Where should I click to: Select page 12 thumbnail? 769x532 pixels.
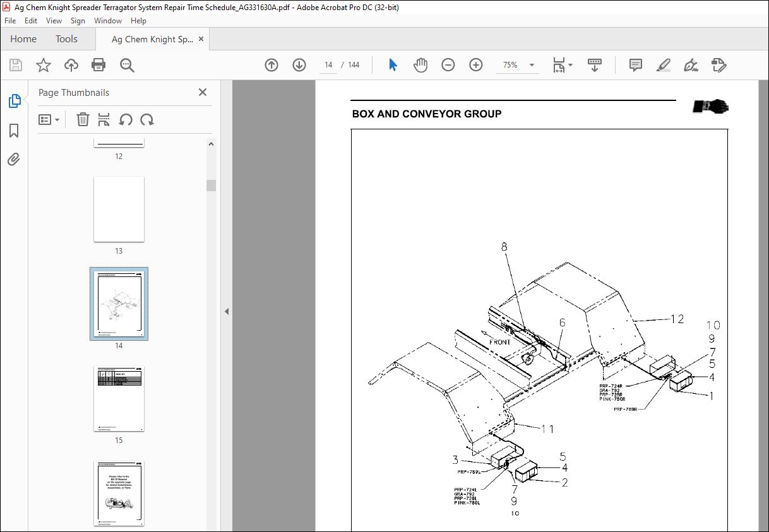point(119,143)
